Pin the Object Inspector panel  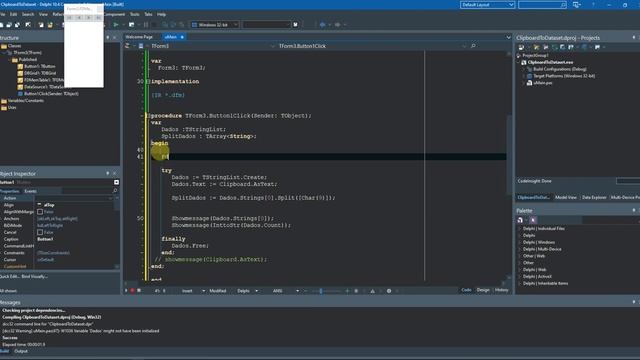click(108, 173)
